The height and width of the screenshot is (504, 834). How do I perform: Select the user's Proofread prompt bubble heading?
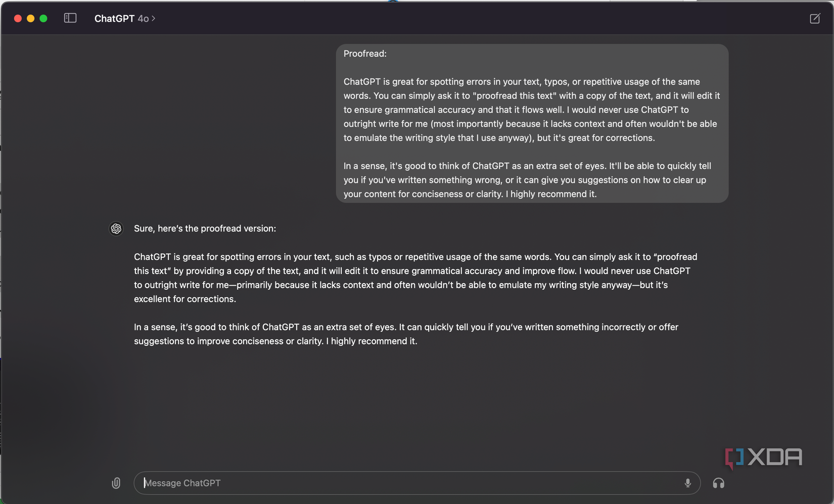(365, 54)
